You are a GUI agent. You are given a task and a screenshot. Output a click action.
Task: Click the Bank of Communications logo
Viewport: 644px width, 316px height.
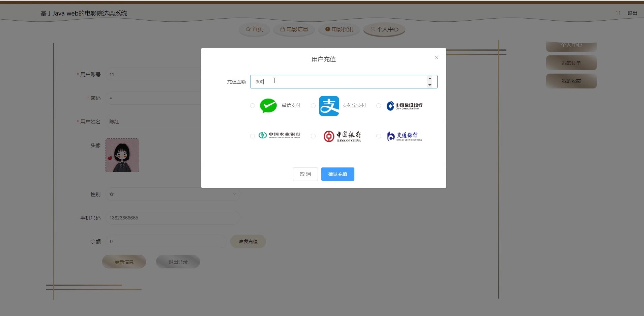pos(404,136)
